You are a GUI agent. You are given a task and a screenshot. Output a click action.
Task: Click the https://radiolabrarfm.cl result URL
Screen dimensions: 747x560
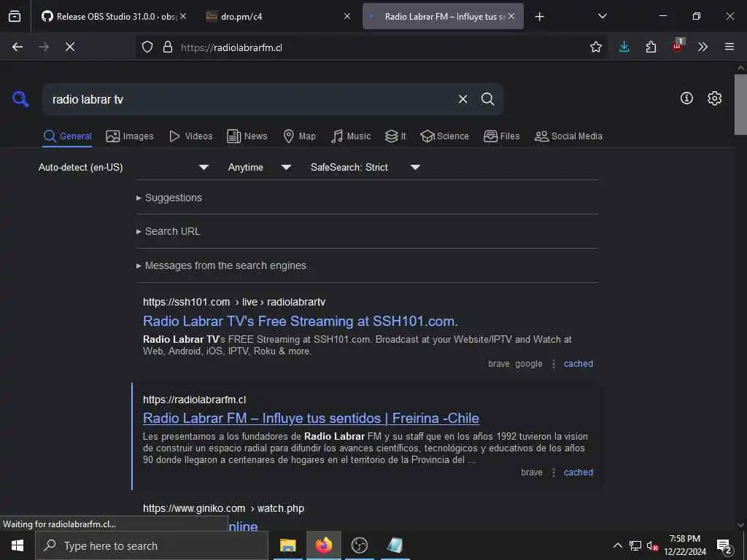(x=194, y=400)
